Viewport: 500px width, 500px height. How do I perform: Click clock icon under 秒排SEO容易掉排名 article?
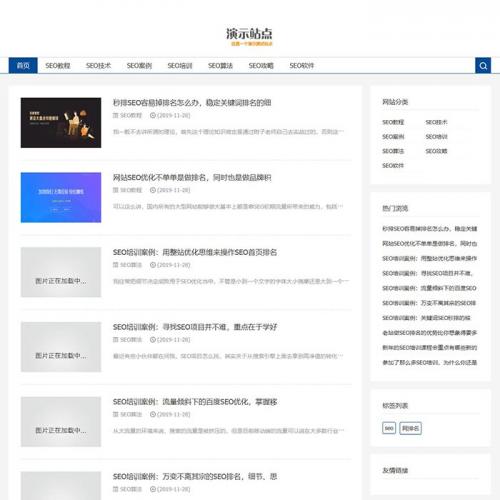[x=153, y=115]
